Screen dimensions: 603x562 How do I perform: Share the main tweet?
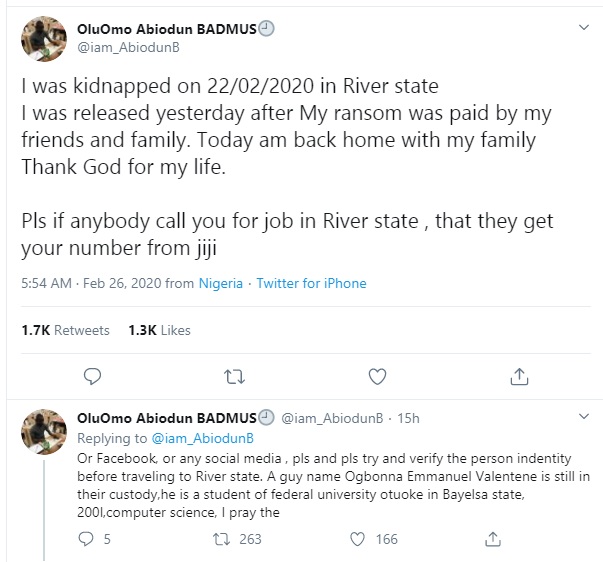tap(519, 376)
